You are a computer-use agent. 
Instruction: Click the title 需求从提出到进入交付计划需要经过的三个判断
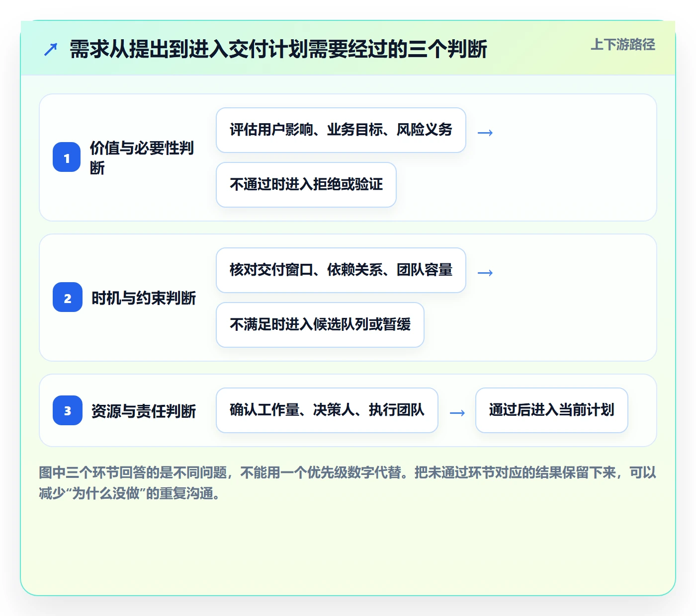[278, 49]
